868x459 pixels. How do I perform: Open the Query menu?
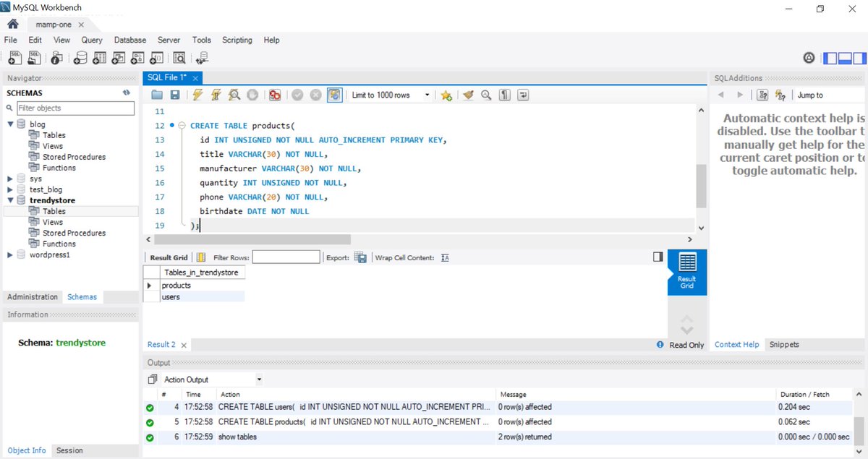92,40
